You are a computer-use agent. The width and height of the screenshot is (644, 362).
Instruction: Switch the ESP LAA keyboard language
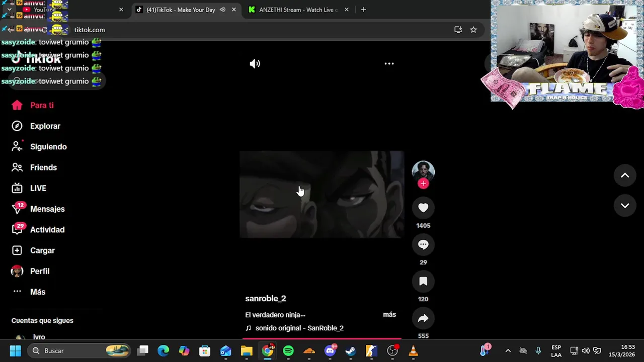click(x=556, y=350)
